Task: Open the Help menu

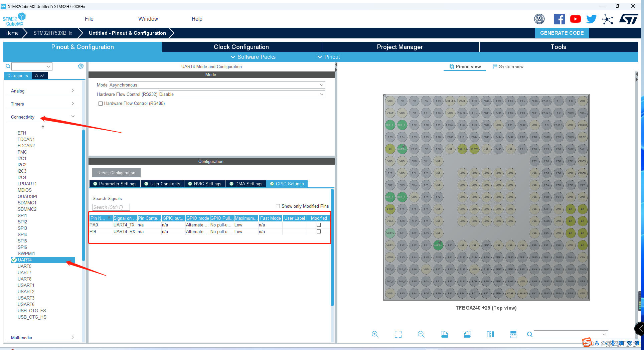Action: click(197, 19)
